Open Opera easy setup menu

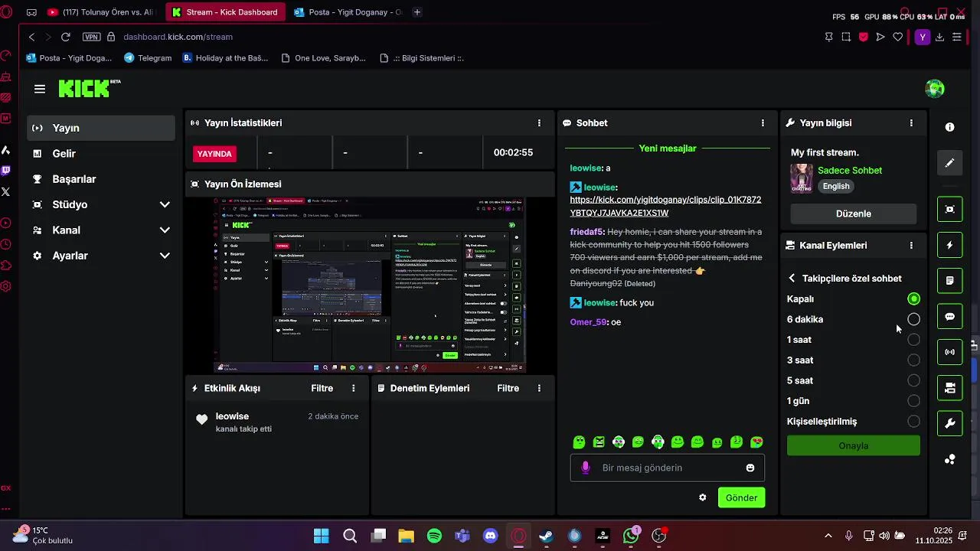pos(957,37)
